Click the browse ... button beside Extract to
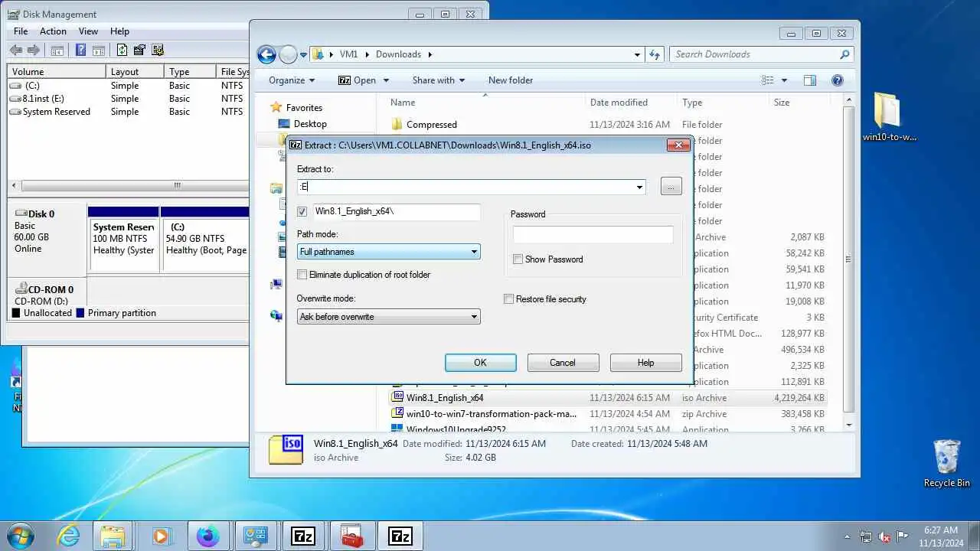Screen dimensions: 980x551 [x=671, y=187]
